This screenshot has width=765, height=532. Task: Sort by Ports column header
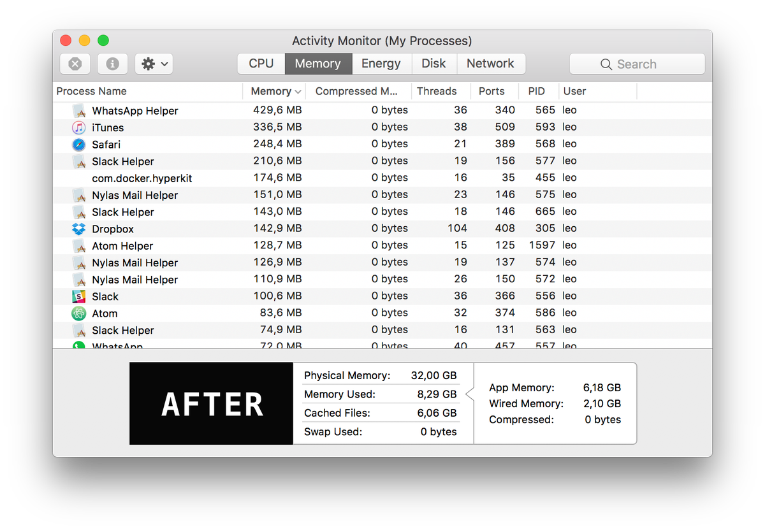(495, 91)
